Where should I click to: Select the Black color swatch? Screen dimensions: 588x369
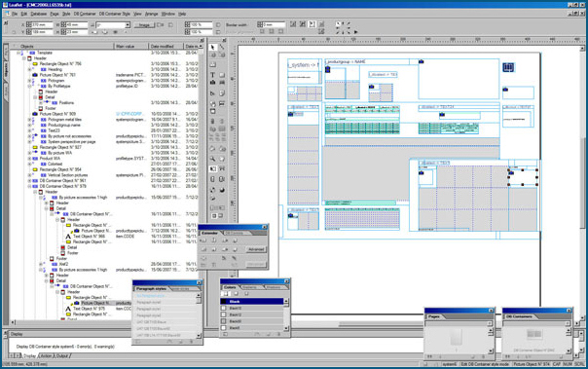(x=251, y=302)
